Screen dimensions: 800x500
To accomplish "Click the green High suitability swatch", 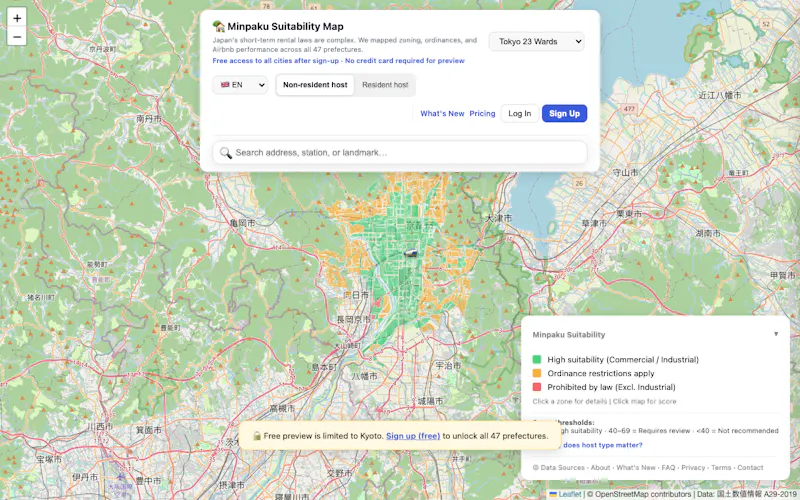I will pos(537,359).
